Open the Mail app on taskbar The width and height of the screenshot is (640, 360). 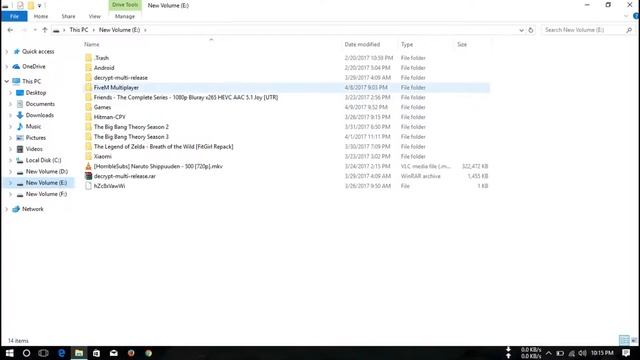point(113,353)
